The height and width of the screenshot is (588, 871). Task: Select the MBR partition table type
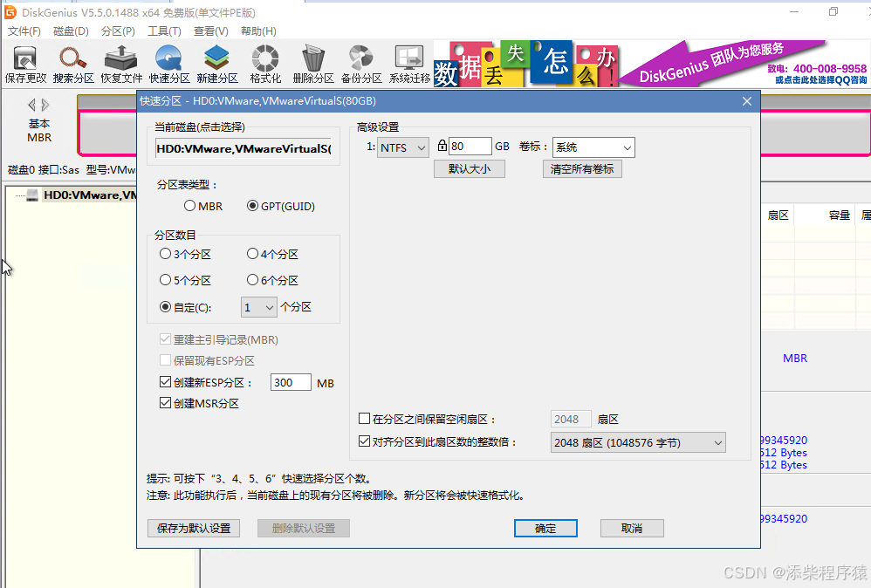pyautogui.click(x=202, y=206)
